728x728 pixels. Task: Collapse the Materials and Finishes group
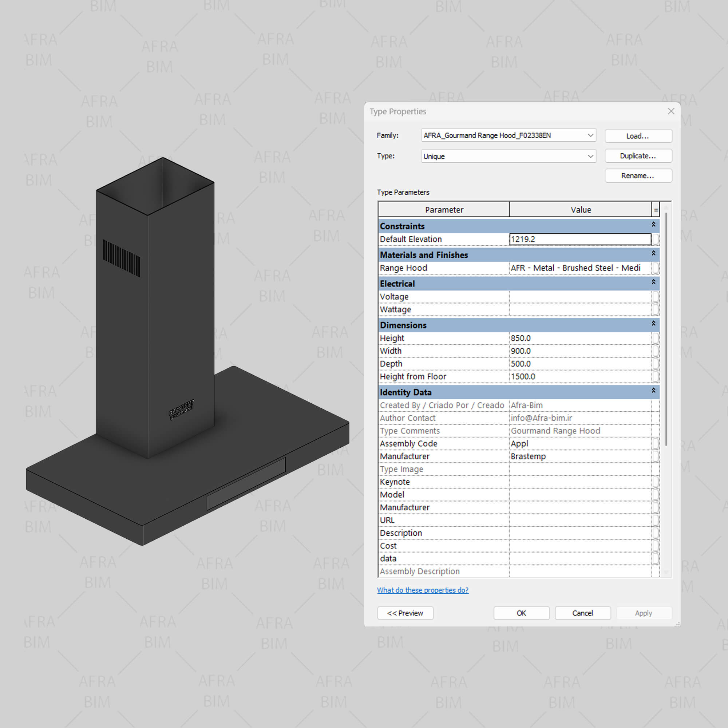[653, 253]
